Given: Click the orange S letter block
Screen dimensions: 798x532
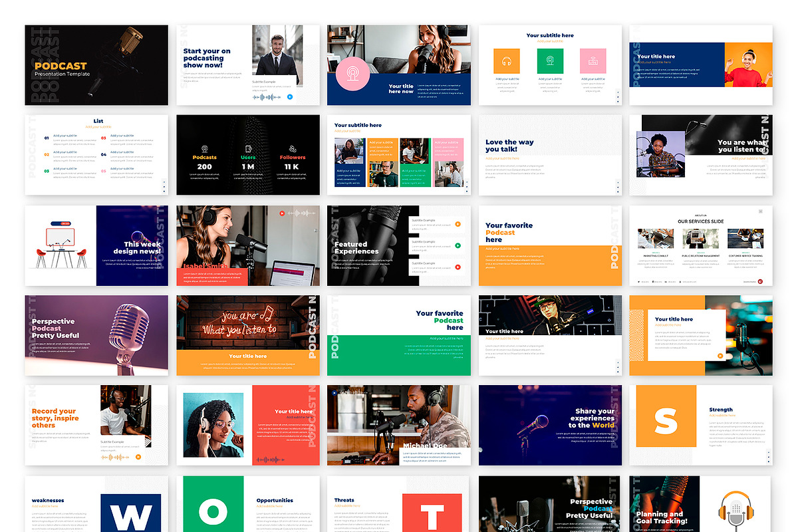Looking at the screenshot, I should [666, 416].
